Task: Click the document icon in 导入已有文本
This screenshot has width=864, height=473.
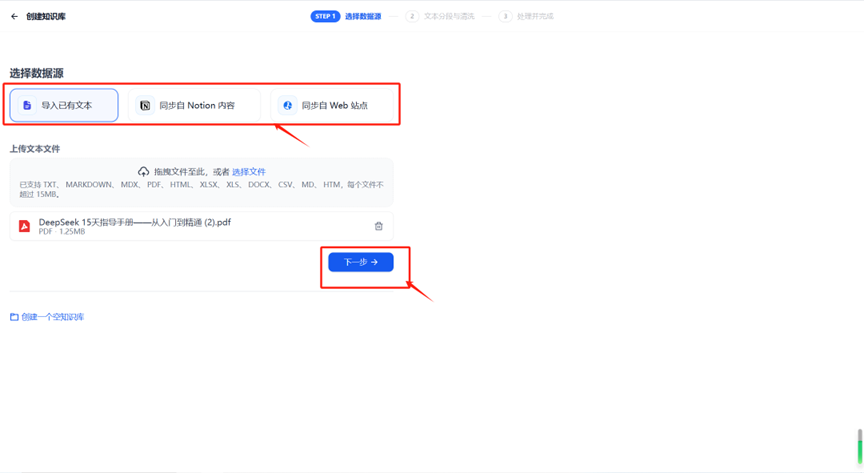Action: [27, 105]
